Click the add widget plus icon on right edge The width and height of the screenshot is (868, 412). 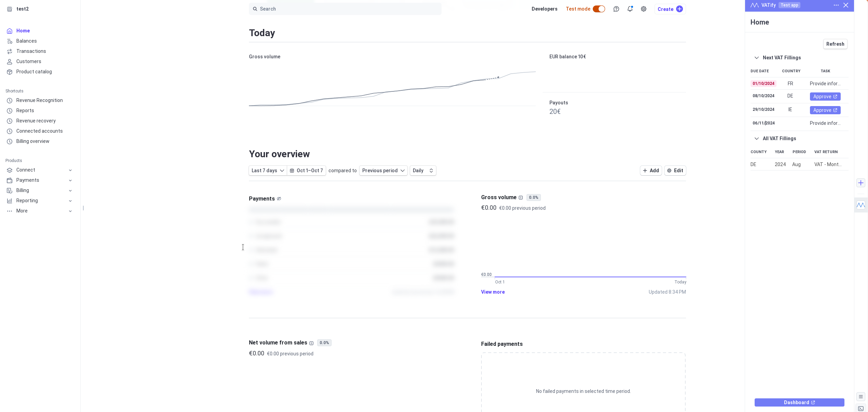(x=861, y=183)
